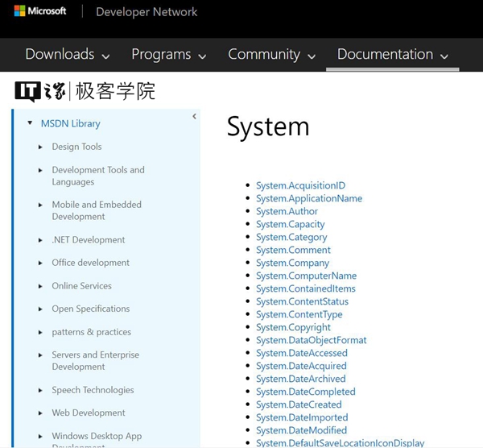483x448 pixels.
Task: Open the System.DateAcquired link
Action: (301, 366)
